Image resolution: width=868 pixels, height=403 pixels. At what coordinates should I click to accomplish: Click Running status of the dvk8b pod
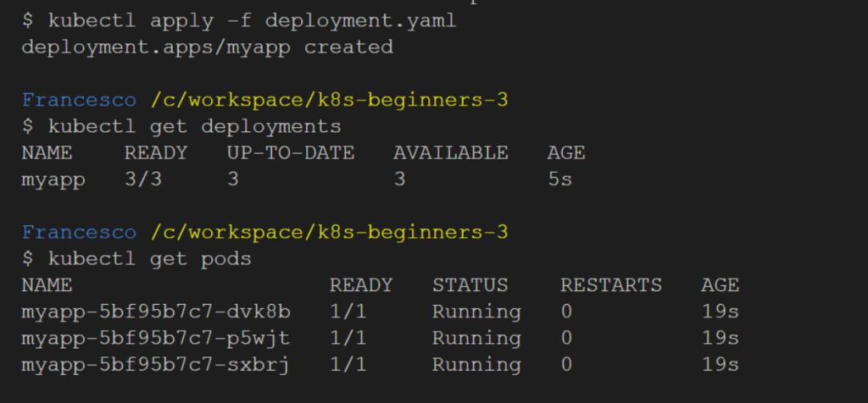point(476,312)
